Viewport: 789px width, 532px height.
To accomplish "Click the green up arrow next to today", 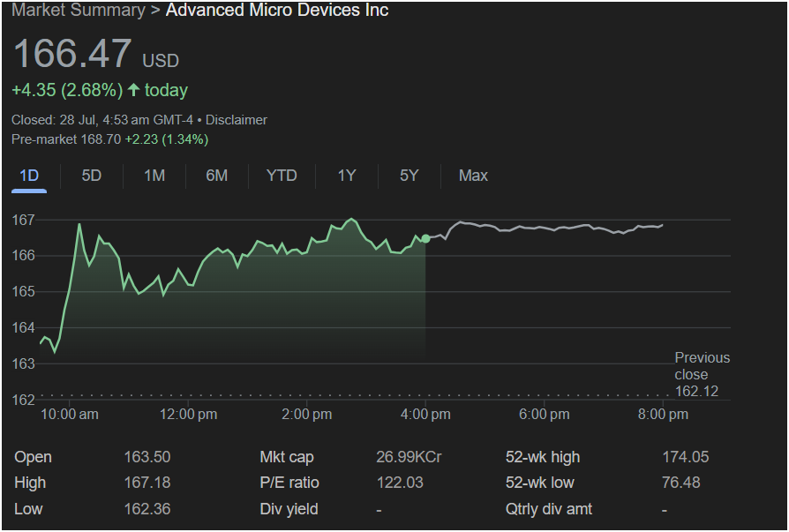I will click(x=133, y=90).
